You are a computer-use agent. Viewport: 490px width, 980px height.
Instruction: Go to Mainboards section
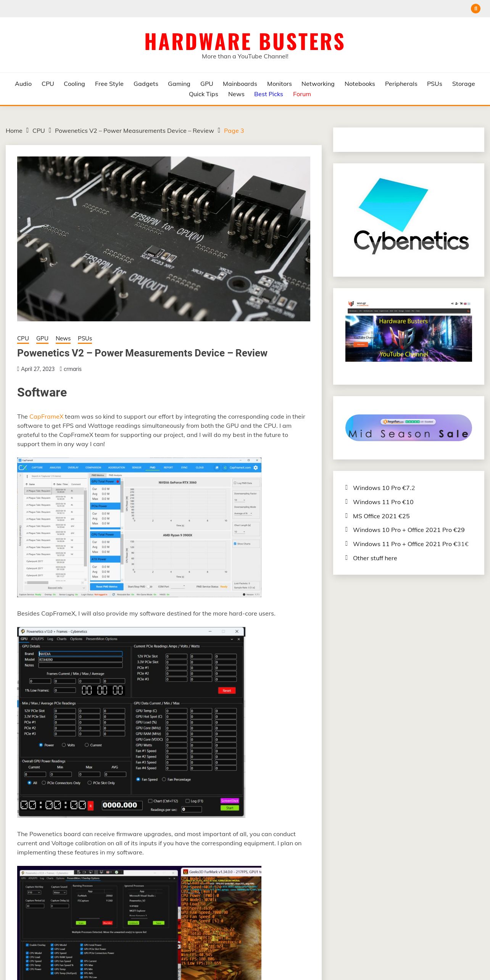tap(240, 84)
